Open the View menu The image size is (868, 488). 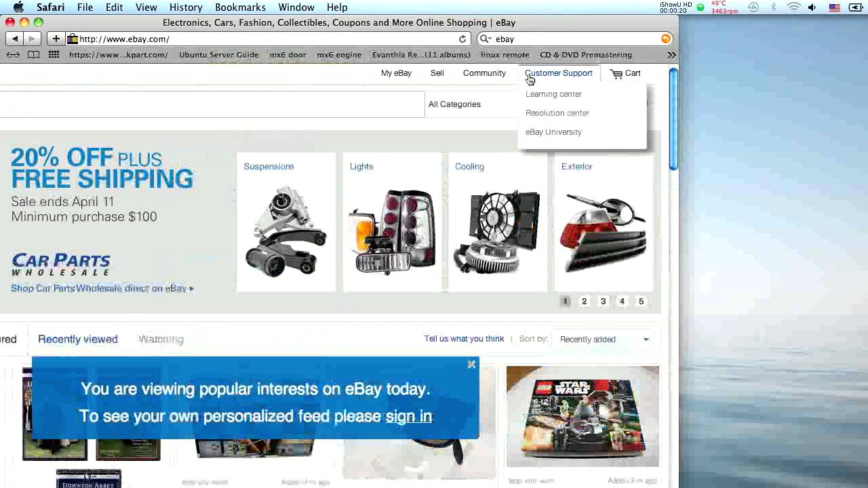point(146,7)
